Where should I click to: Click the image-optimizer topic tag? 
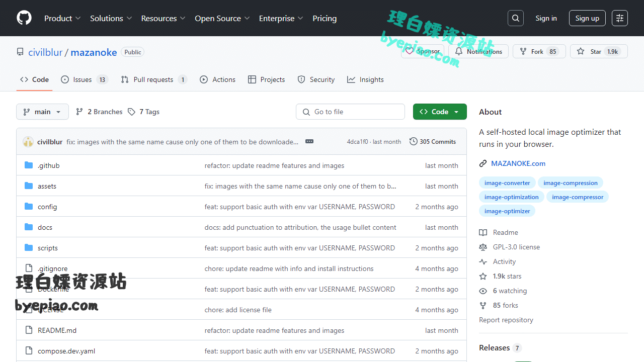click(x=507, y=211)
